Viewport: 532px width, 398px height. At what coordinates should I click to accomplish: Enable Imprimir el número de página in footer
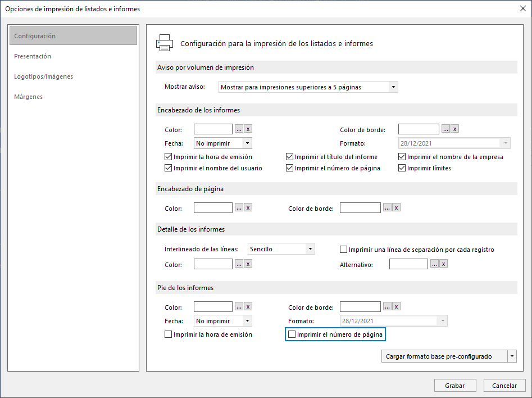pos(292,334)
